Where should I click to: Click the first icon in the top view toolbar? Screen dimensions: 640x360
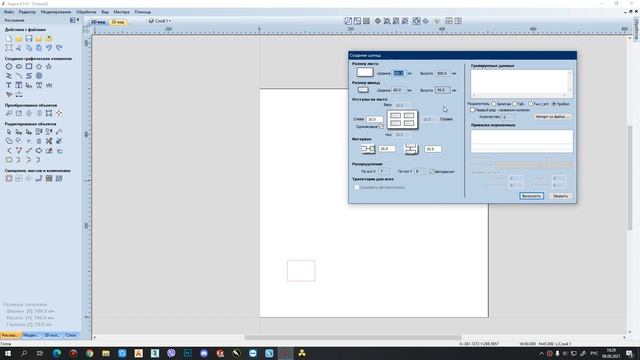348,20
